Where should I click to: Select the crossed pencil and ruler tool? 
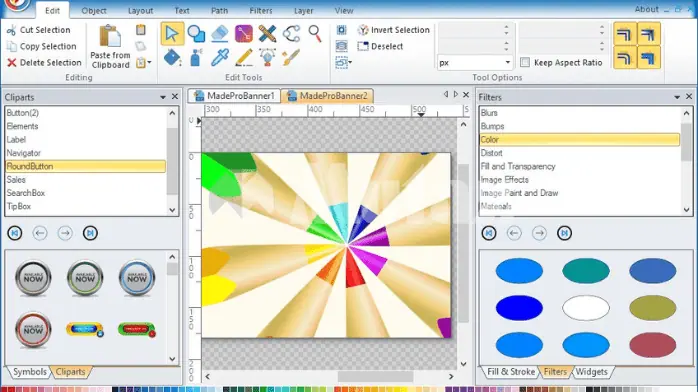tap(267, 34)
